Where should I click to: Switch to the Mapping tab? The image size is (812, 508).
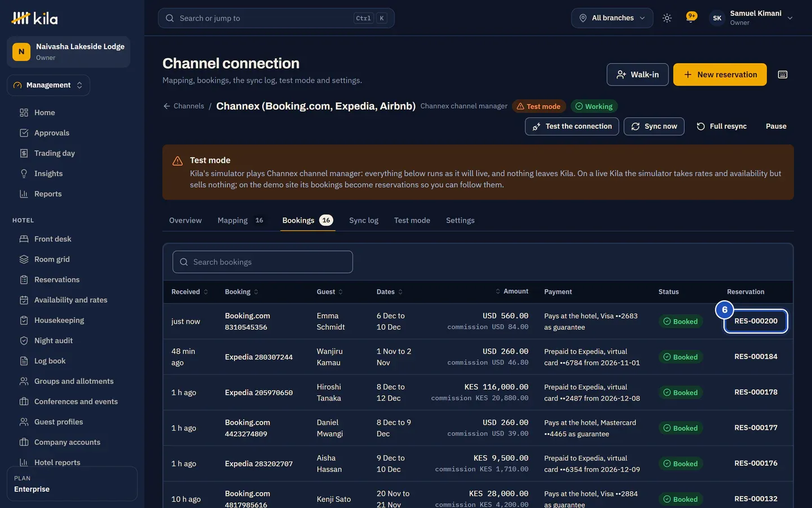(240, 220)
